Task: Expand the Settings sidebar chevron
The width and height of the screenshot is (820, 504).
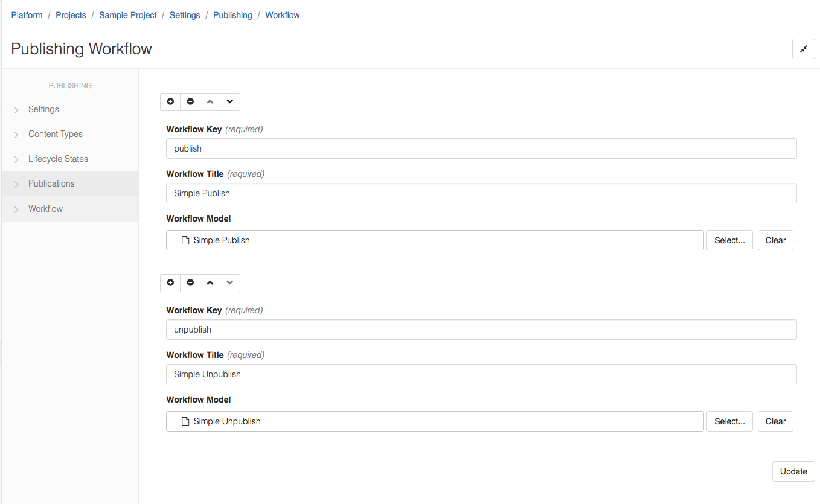Action: tap(16, 110)
